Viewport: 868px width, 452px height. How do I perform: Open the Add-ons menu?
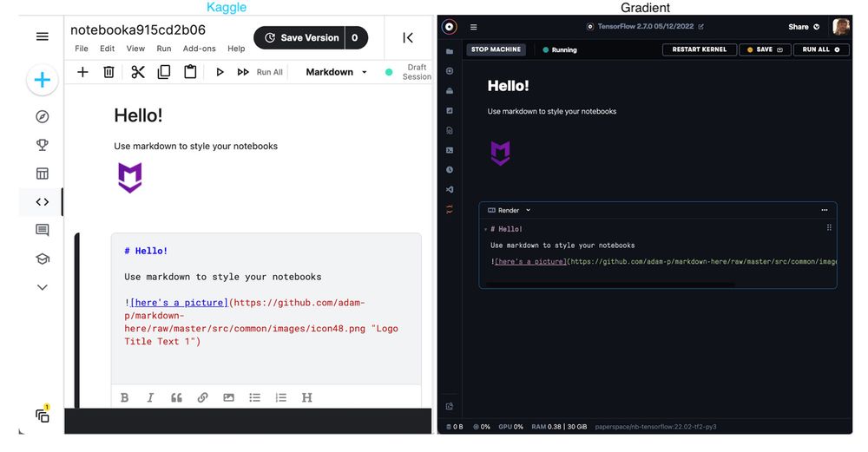coord(199,49)
